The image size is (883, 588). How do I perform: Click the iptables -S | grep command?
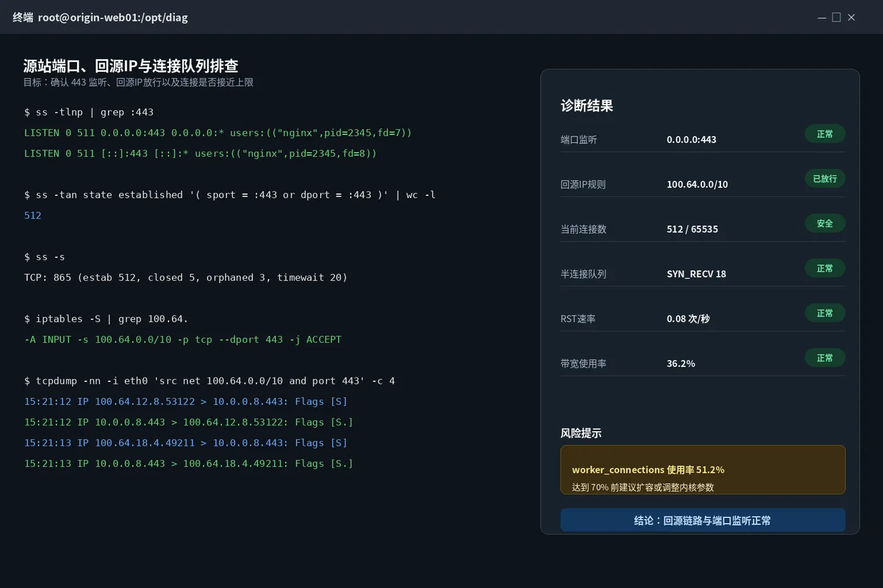[106, 319]
